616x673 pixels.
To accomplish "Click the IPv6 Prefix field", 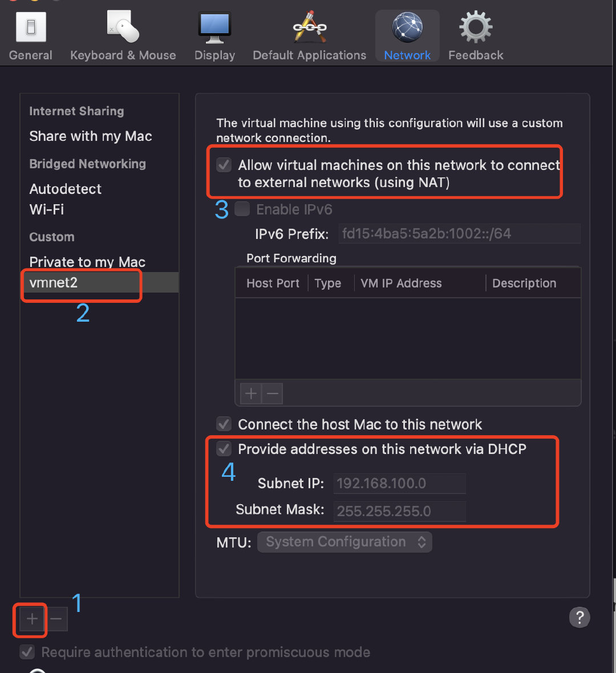I will tap(459, 233).
